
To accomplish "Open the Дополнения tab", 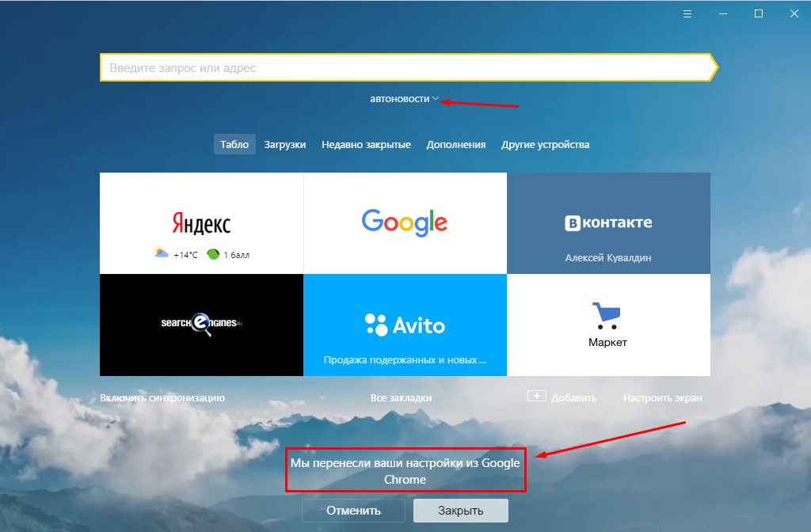I will [455, 145].
